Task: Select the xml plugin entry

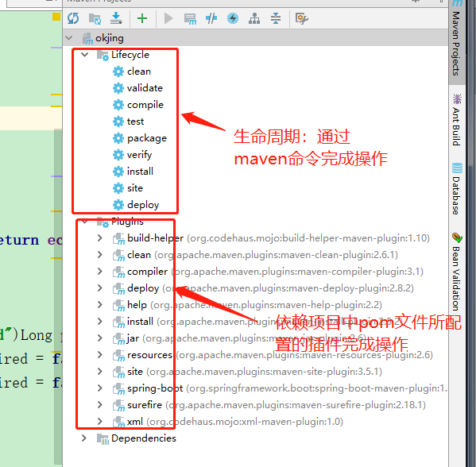Action: 228,422
